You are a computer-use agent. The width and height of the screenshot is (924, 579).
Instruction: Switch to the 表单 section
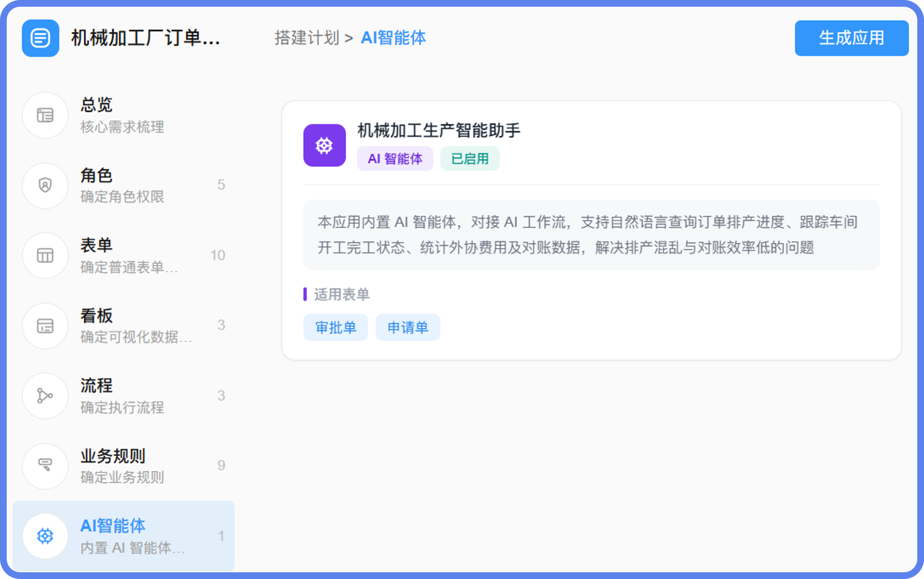click(x=123, y=256)
